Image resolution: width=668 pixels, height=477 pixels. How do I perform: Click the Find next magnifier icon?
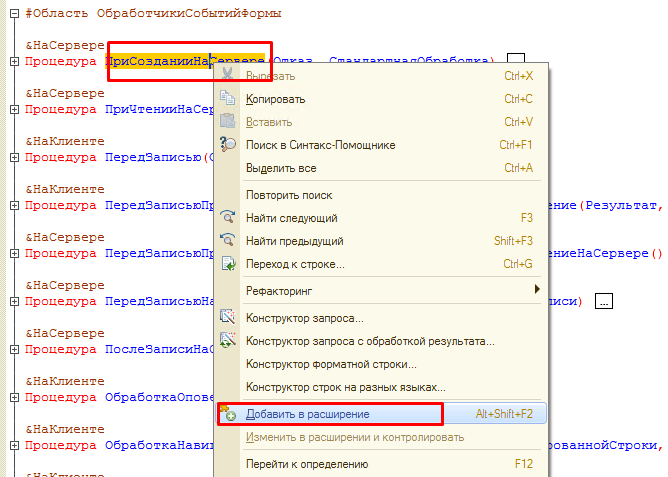(227, 217)
